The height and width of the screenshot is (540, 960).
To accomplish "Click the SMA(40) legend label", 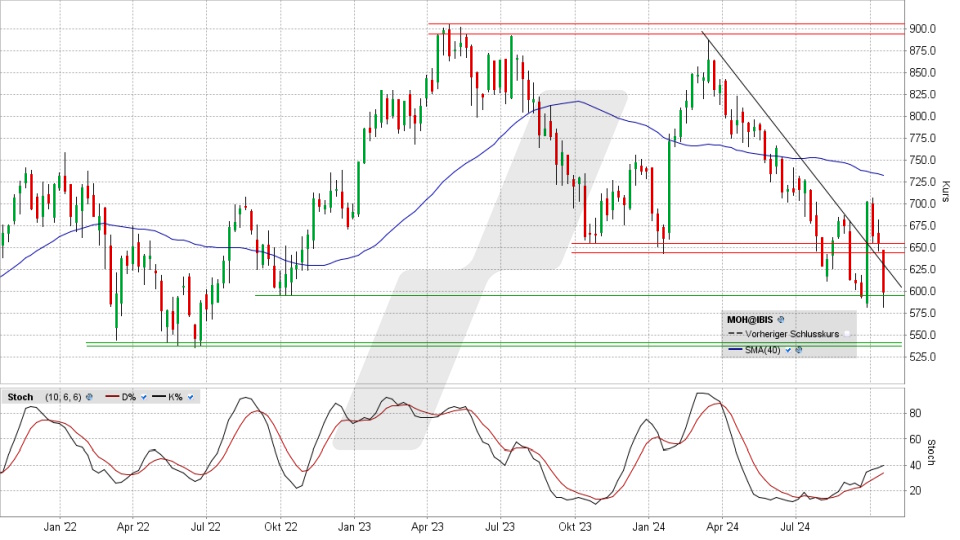I will point(763,350).
